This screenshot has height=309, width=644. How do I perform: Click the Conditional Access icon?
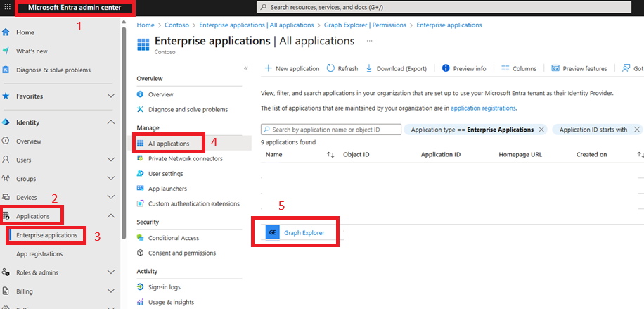click(x=140, y=238)
